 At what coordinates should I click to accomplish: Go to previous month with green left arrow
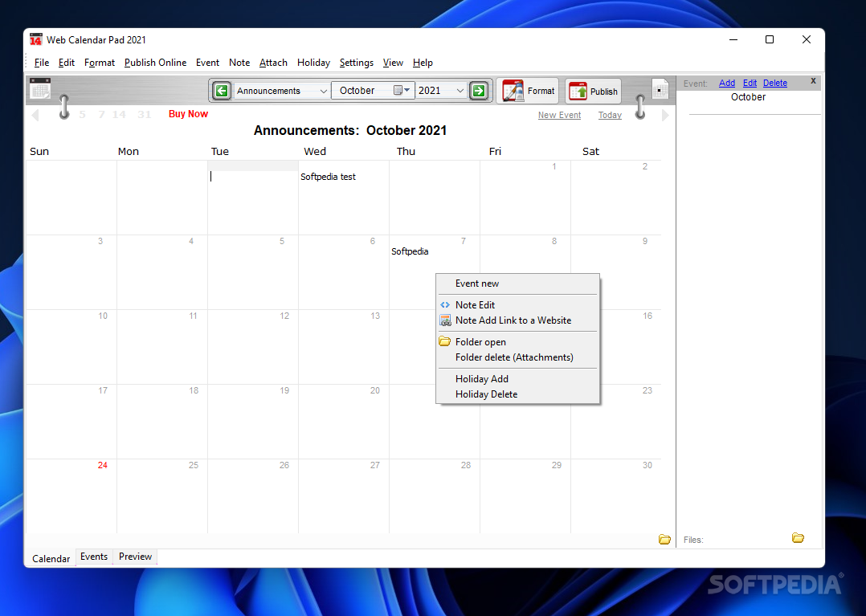[x=222, y=91]
